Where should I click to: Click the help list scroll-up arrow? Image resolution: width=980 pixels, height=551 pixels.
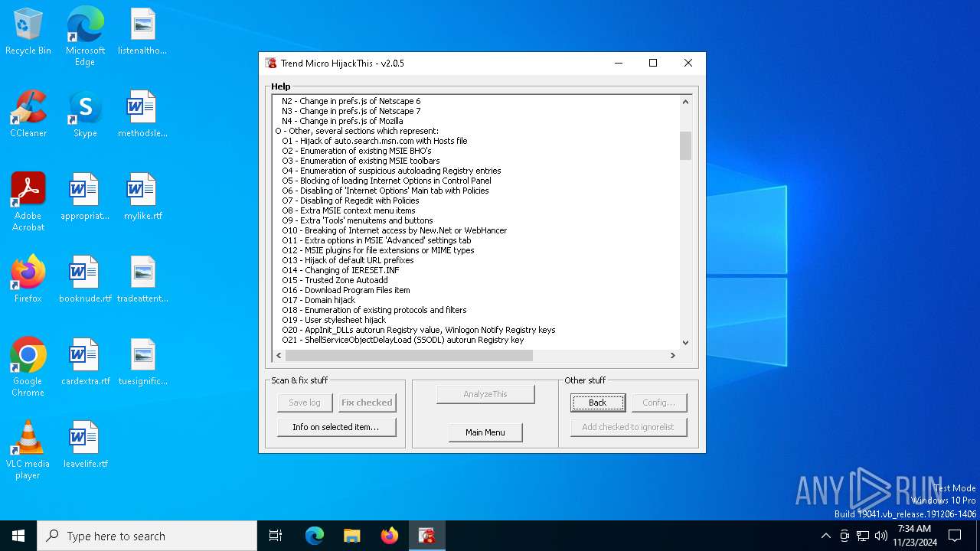click(x=685, y=102)
